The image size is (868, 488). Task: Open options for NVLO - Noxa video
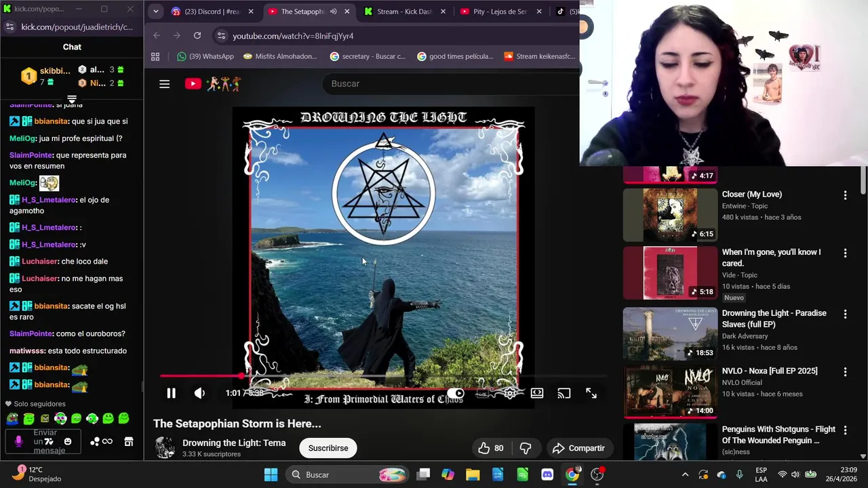(x=845, y=372)
